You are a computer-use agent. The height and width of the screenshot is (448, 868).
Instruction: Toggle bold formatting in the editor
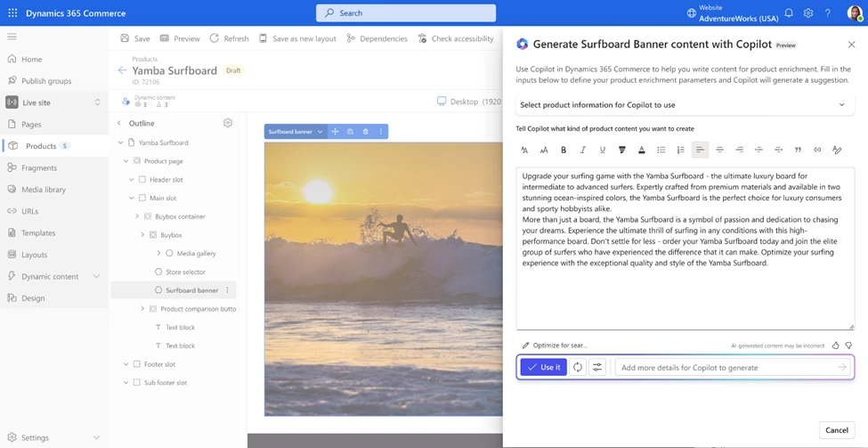pyautogui.click(x=564, y=150)
